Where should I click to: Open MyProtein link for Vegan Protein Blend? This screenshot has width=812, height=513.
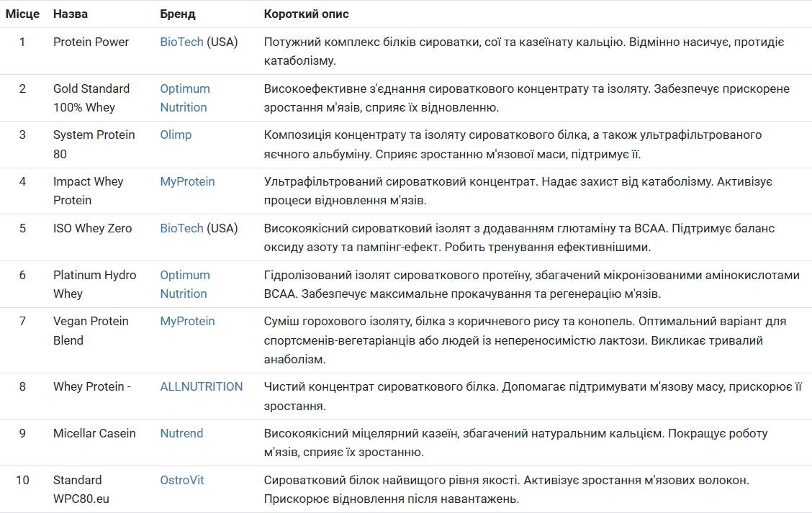click(187, 321)
